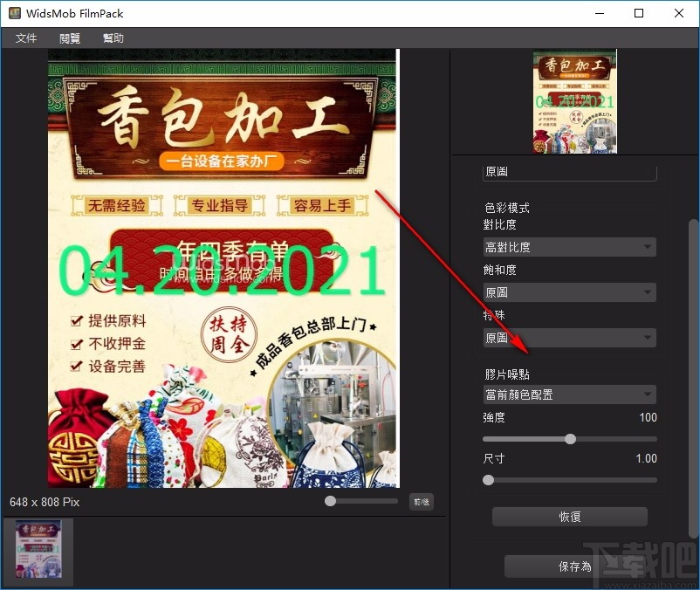Open the 文件 menu

[25, 38]
